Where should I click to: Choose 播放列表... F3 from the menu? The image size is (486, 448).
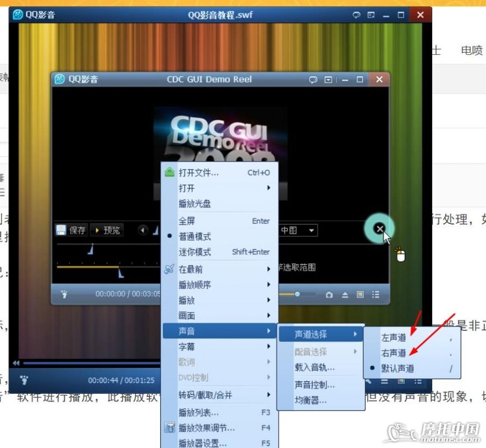click(x=219, y=413)
